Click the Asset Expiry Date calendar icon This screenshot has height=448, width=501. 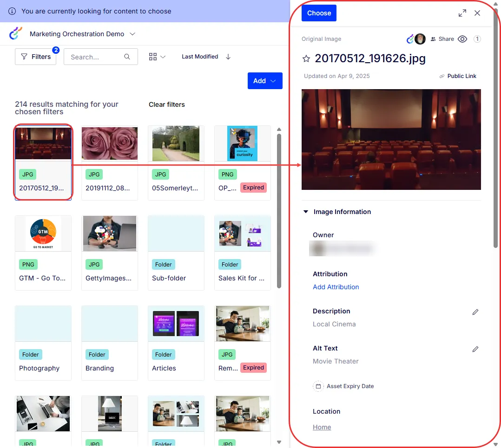[x=318, y=386]
